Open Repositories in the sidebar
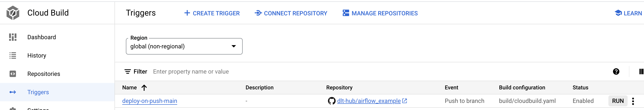644x110 pixels. (x=44, y=74)
